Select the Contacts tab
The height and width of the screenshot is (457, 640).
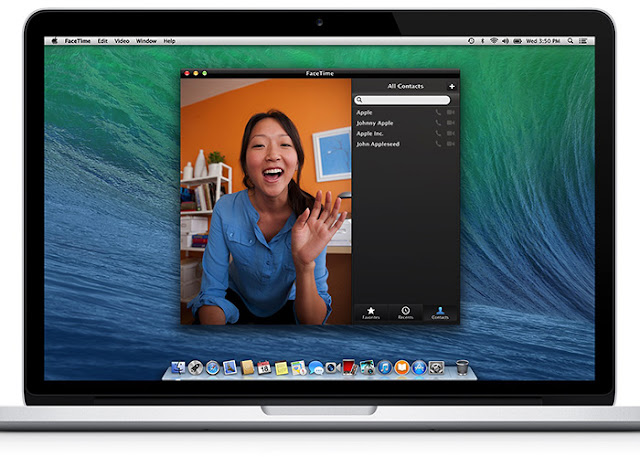click(x=440, y=313)
